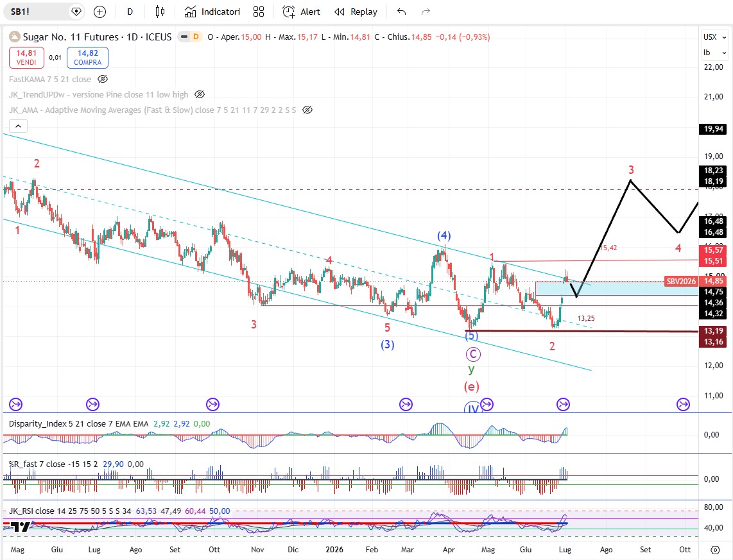
Task: Collapse the indicator legend with chevron
Action: click(x=18, y=126)
